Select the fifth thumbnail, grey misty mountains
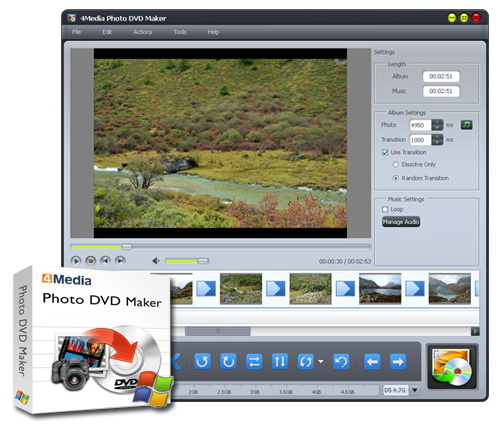The image size is (500, 425). pyautogui.click(x=450, y=289)
